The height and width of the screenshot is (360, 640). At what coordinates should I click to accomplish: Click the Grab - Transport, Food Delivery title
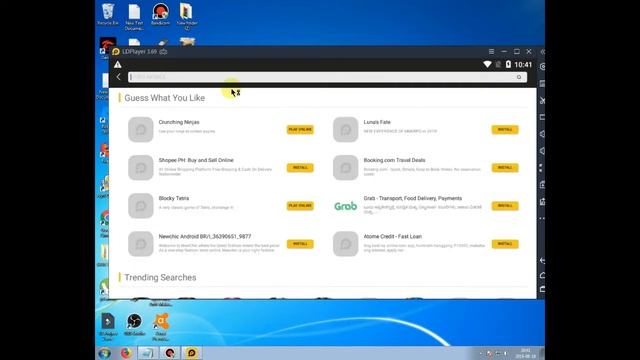(x=413, y=198)
